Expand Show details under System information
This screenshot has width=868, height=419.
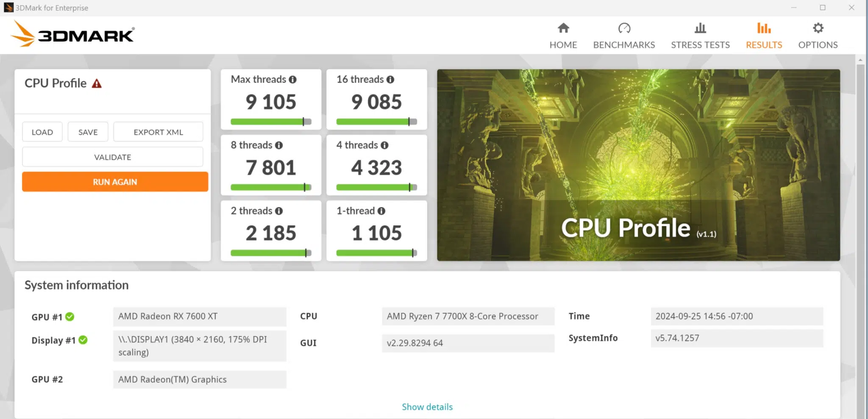(427, 407)
